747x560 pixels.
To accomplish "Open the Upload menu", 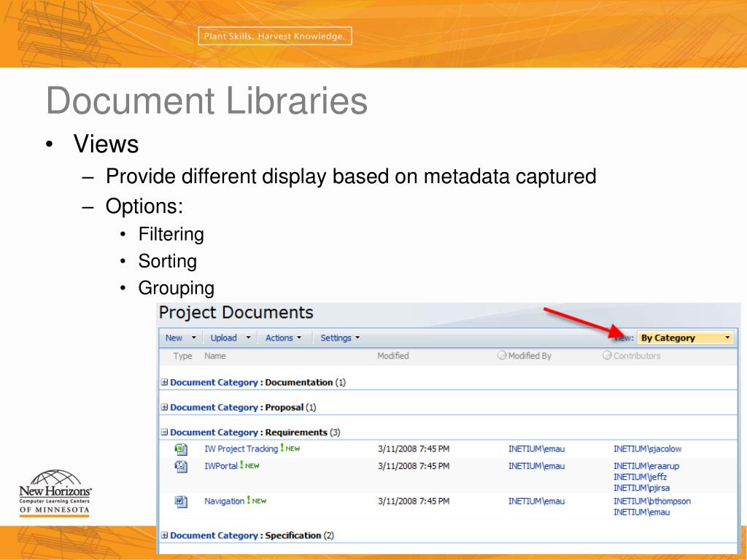I will 230,338.
